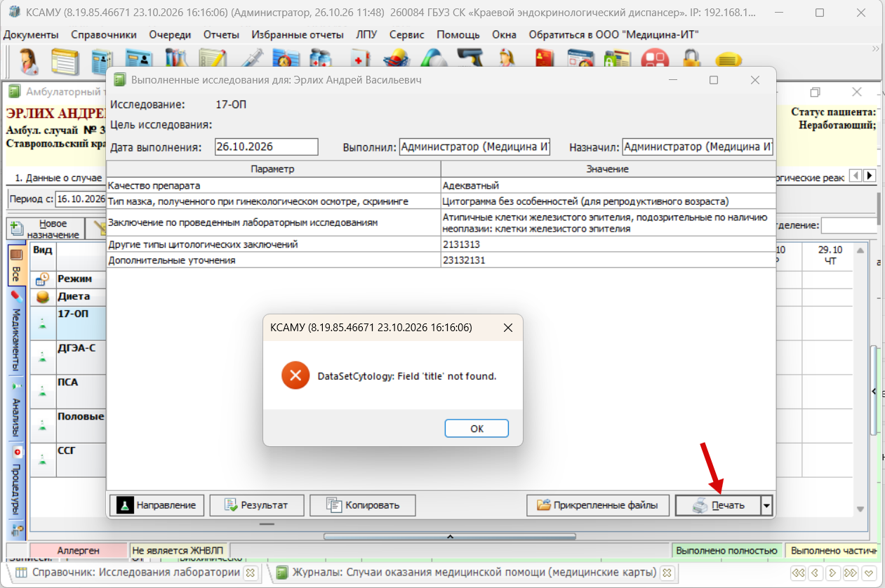Viewport: 885px width, 588px height.
Task: Select the Все side tab
Action: (15, 265)
